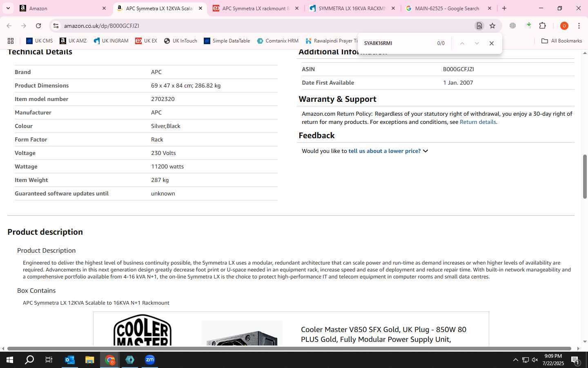Click the Cooler Master logo image
Viewport: 588px width, 368px height.
coord(142,330)
